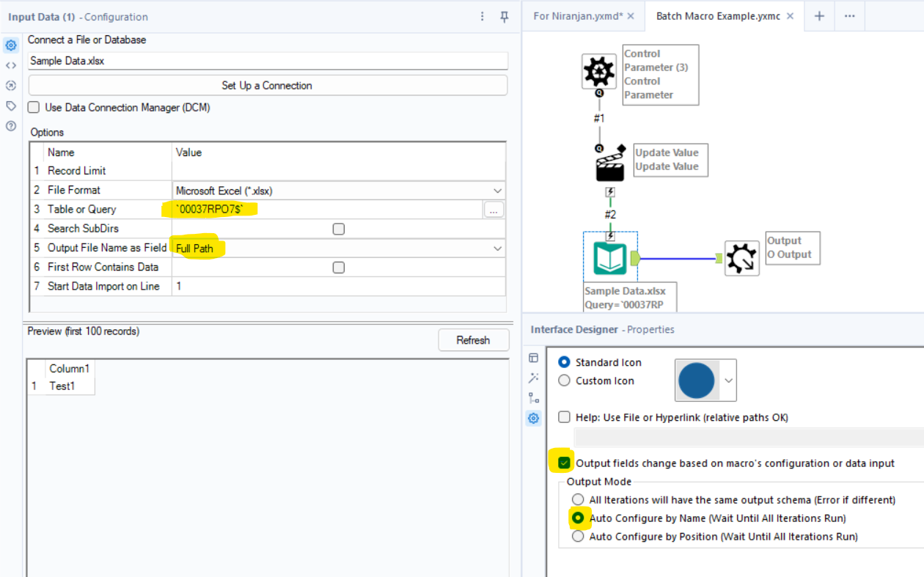This screenshot has height=577, width=924.
Task: Open Interface Designer tree view icon
Action: 534,398
